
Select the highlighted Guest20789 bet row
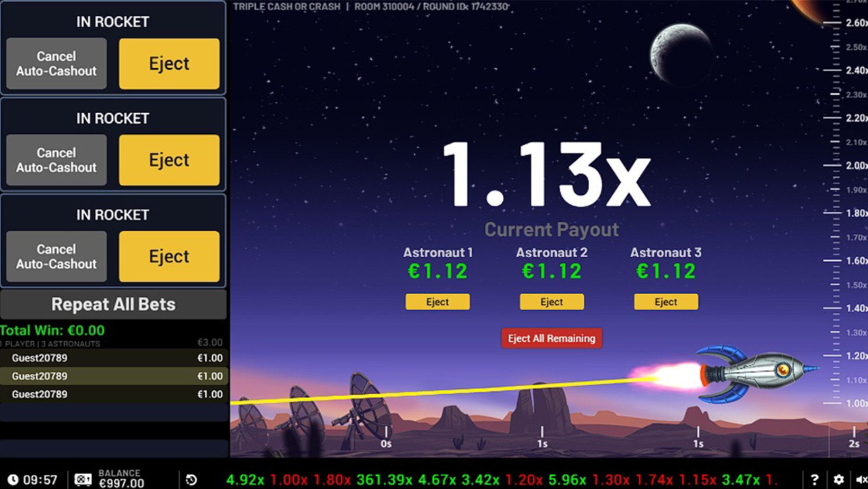coord(113,376)
